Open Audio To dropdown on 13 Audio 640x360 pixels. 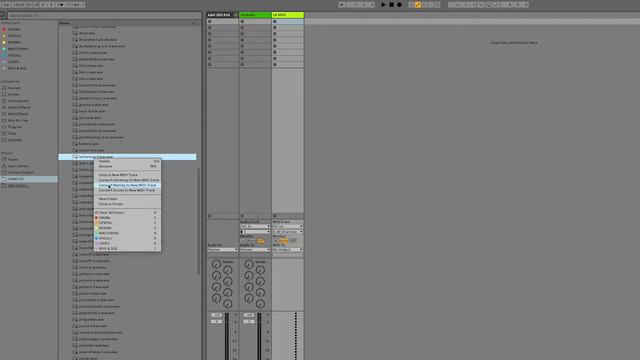click(255, 249)
